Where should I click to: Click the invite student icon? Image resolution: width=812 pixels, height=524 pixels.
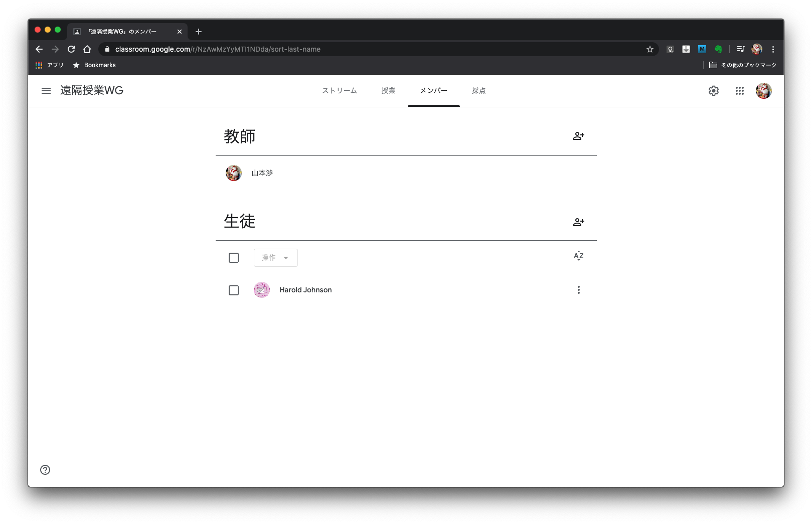pos(578,222)
